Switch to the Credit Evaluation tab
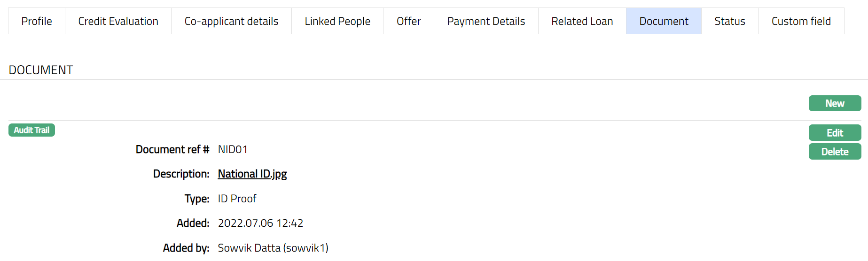Screen dimensions: 868x261 (x=118, y=21)
